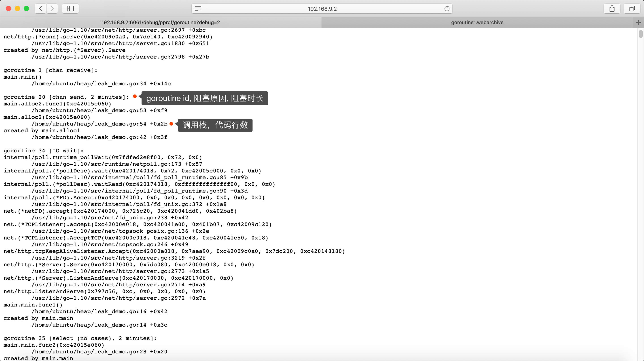The height and width of the screenshot is (361, 644).
Task: Click the goroutine 1 [chan receive] line
Action: (51, 70)
